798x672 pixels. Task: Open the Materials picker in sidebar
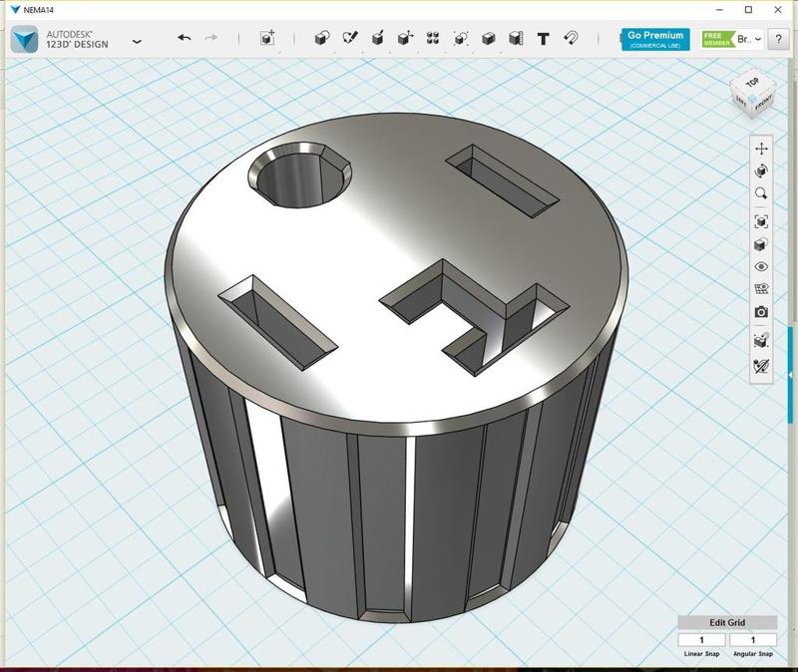click(x=760, y=245)
